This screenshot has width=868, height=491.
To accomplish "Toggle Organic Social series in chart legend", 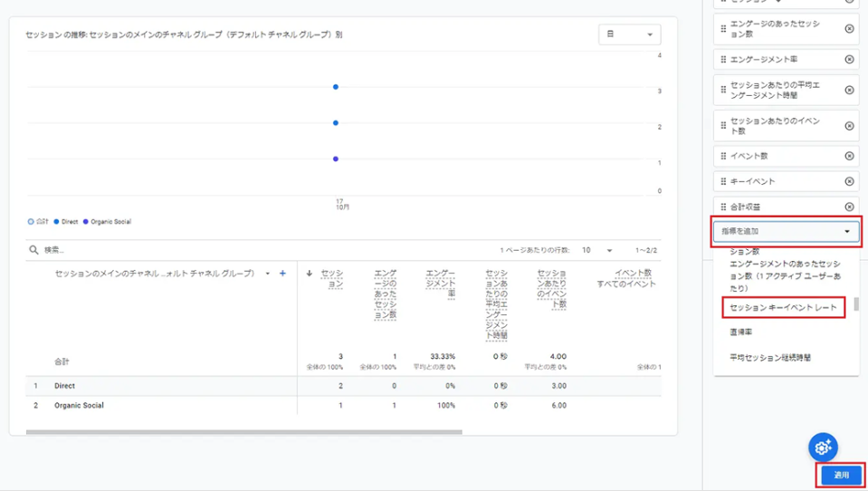I will (108, 222).
